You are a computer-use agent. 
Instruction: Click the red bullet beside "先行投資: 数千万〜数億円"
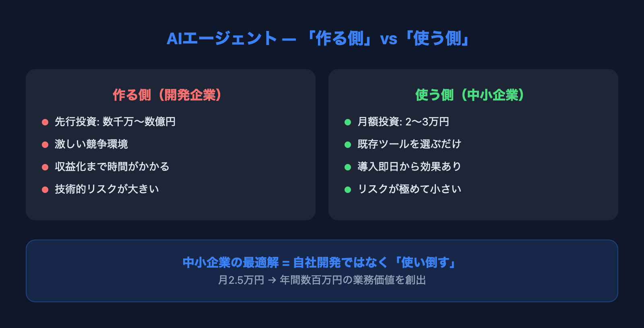coord(45,122)
